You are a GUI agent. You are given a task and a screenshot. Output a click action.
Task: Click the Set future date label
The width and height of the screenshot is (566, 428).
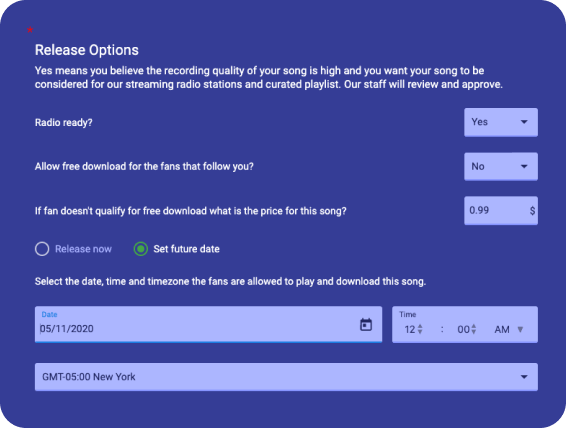pyautogui.click(x=186, y=249)
